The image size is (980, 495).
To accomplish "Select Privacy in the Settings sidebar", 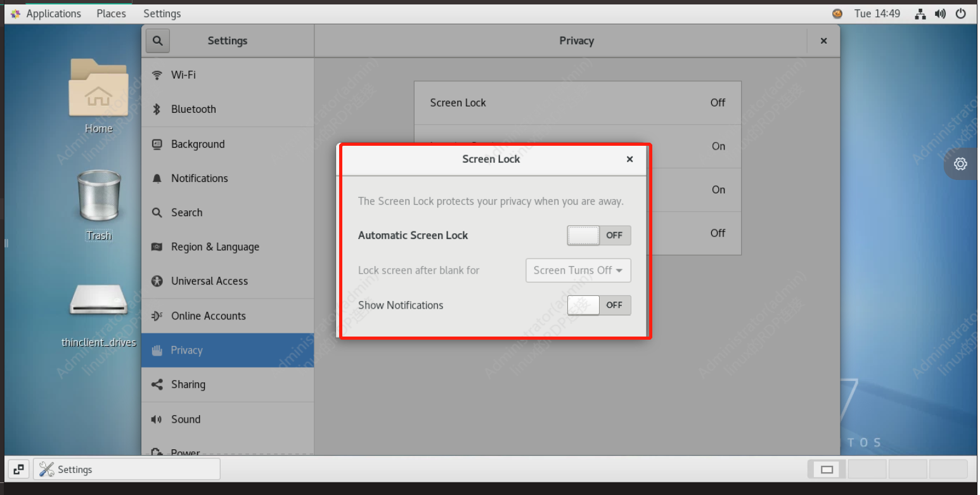I will (x=186, y=350).
